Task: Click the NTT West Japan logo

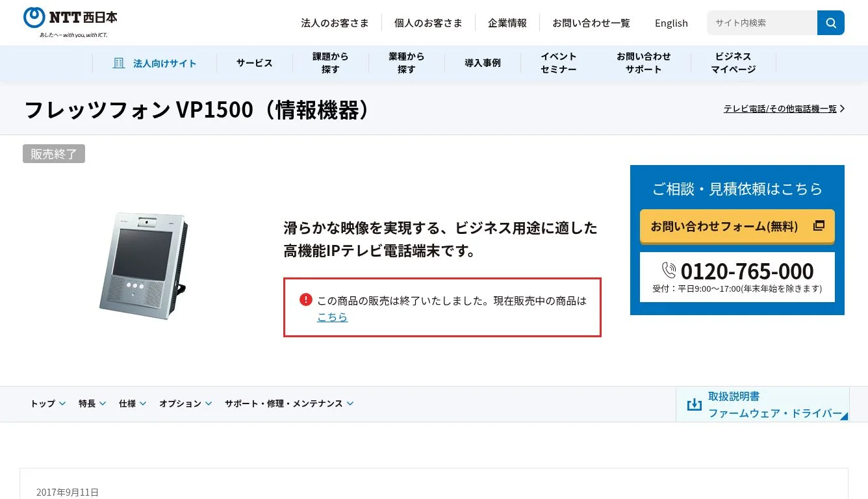Action: [x=70, y=22]
